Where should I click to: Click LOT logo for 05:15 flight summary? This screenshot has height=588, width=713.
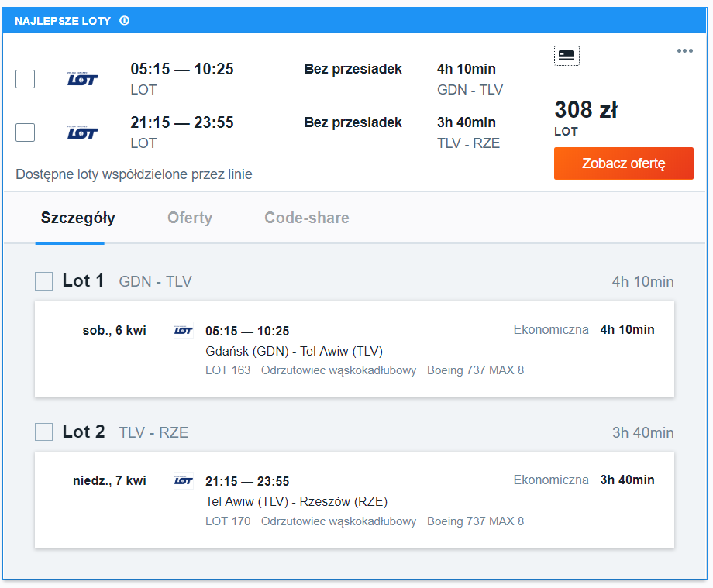[x=82, y=78]
